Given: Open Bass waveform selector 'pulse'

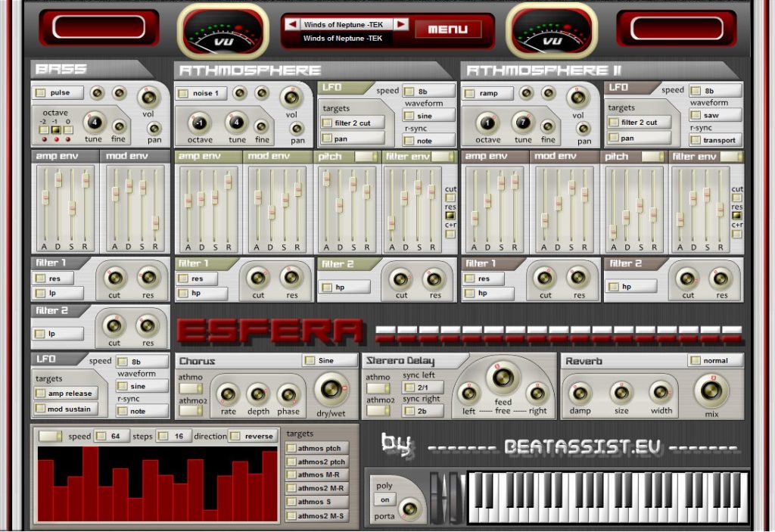Looking at the screenshot, I should tap(58, 92).
